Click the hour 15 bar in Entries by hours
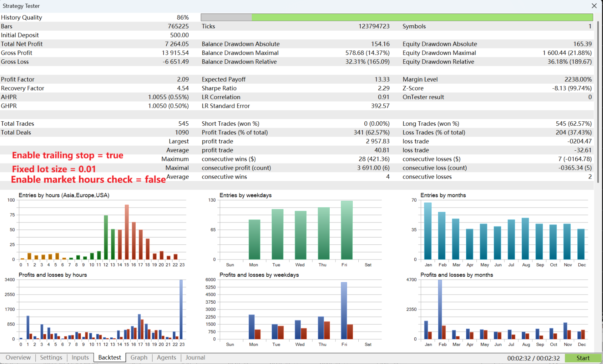 [127, 232]
